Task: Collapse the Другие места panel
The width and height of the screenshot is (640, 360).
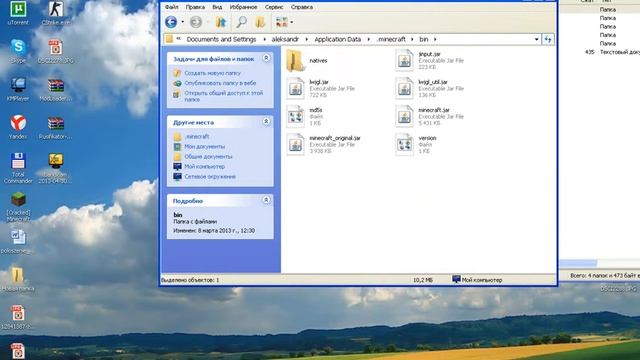Action: click(266, 122)
